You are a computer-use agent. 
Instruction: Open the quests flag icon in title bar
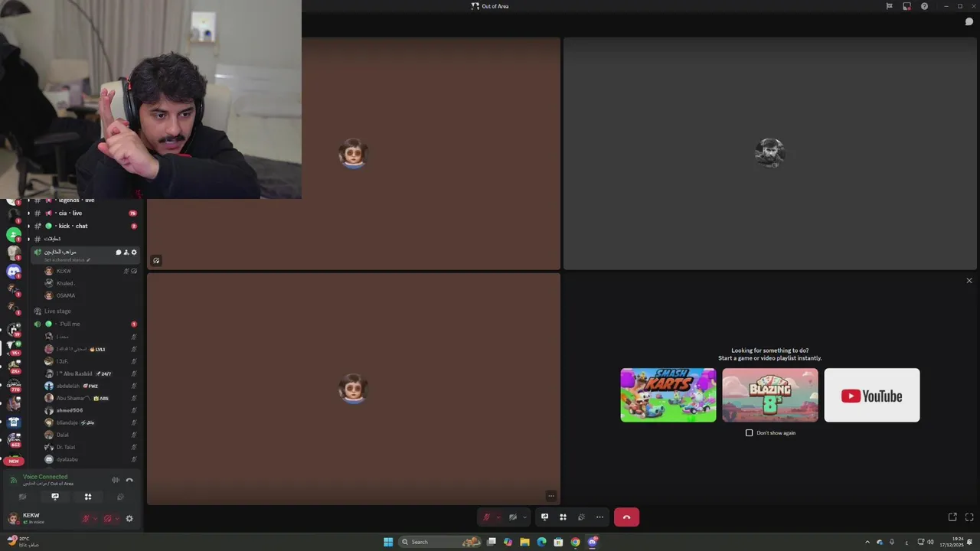pos(889,6)
